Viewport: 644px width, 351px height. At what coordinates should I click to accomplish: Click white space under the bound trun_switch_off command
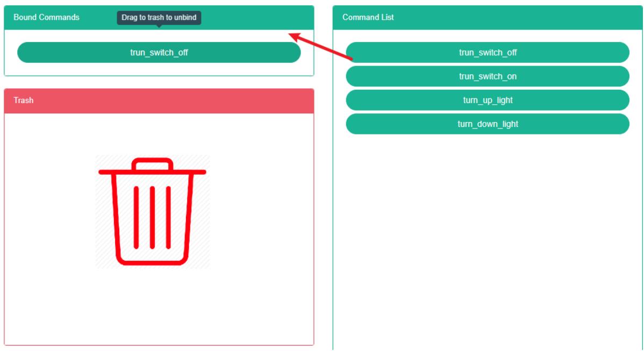coord(159,69)
